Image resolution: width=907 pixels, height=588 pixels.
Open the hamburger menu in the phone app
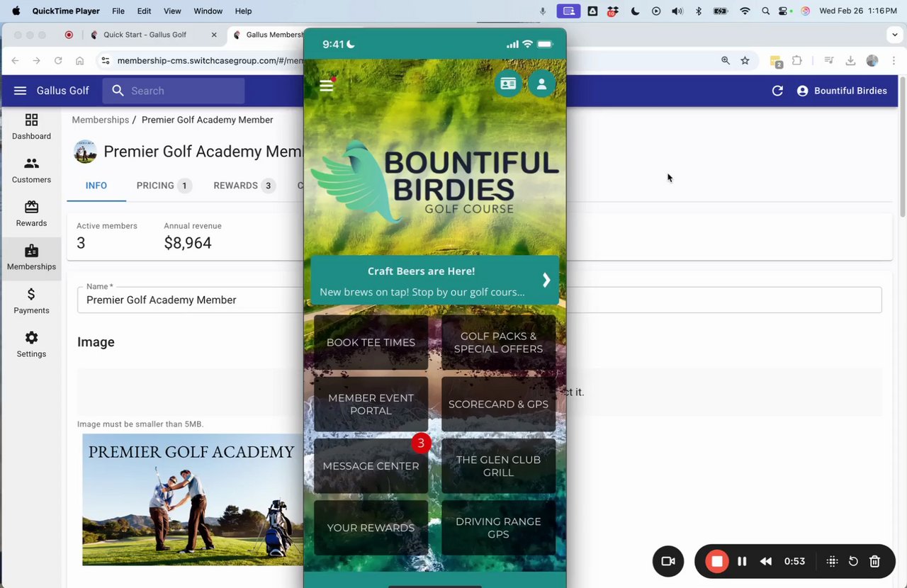(x=326, y=86)
